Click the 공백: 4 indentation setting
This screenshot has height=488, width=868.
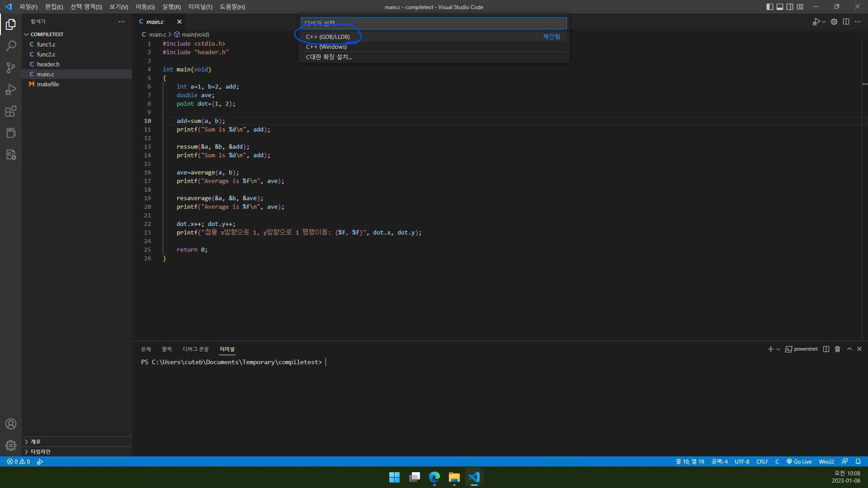click(719, 461)
